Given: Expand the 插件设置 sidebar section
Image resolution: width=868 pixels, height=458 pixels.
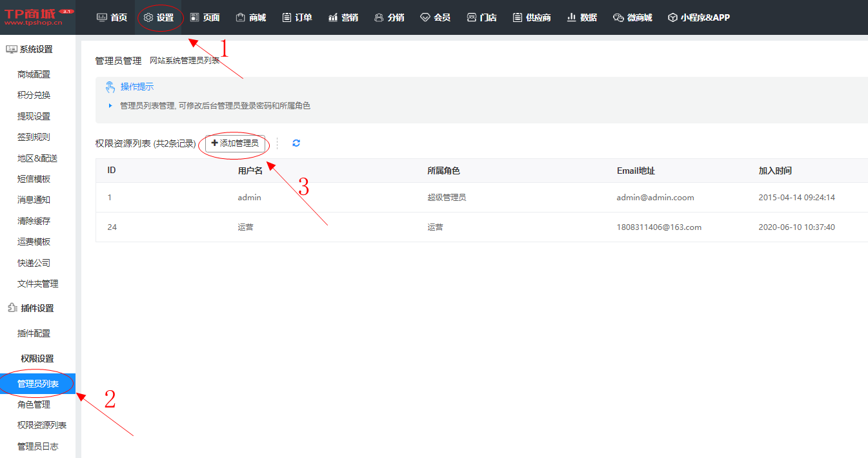Looking at the screenshot, I should click(x=30, y=308).
